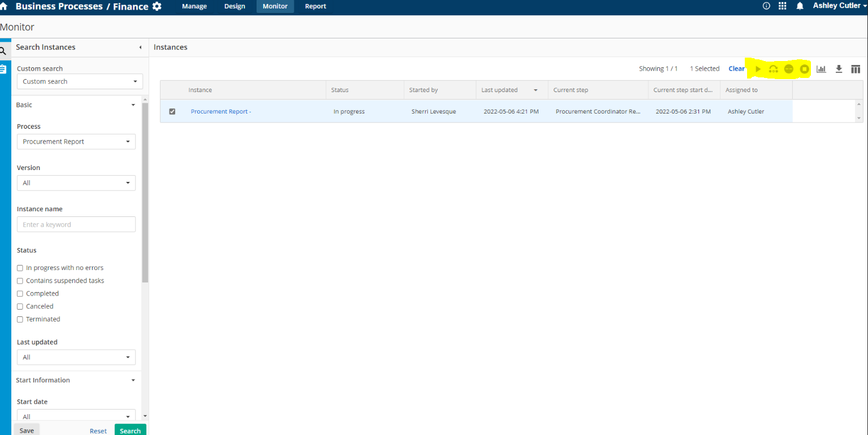Click the apps grid icon in header
Image resolution: width=868 pixels, height=435 pixels.
[x=783, y=6]
